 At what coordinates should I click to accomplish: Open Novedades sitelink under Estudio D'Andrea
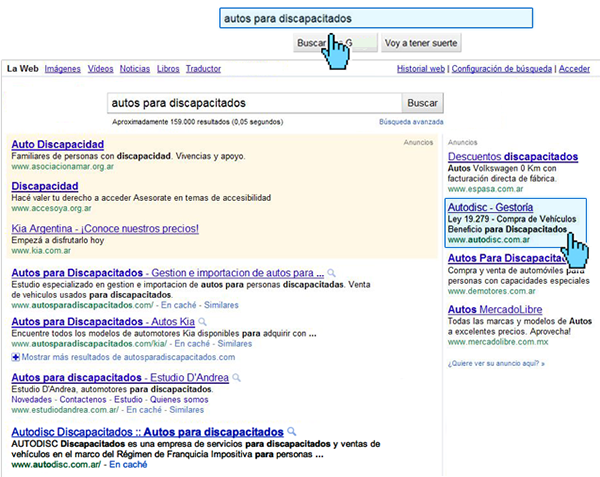click(31, 399)
